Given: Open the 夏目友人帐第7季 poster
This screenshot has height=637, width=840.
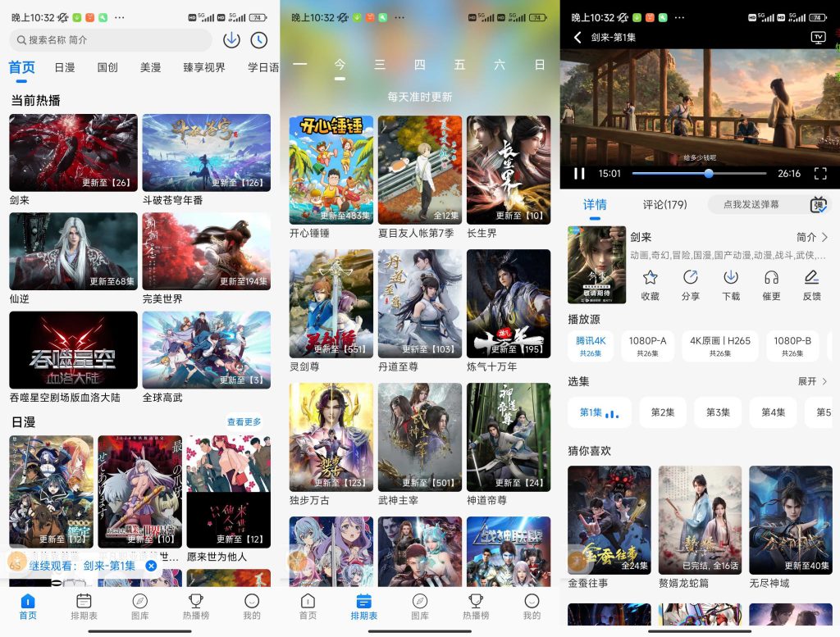Looking at the screenshot, I should tap(420, 170).
